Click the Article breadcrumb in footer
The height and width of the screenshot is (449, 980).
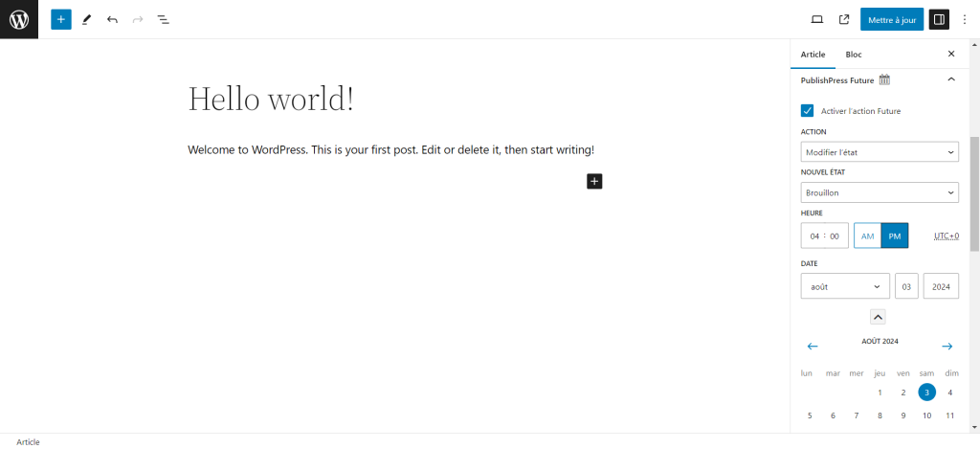(x=28, y=442)
